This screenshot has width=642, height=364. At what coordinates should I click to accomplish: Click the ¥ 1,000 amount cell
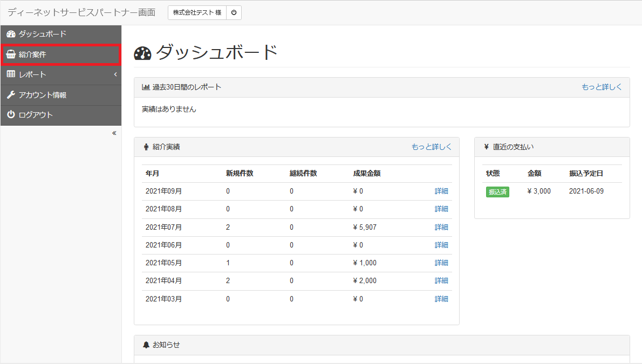pyautogui.click(x=364, y=263)
